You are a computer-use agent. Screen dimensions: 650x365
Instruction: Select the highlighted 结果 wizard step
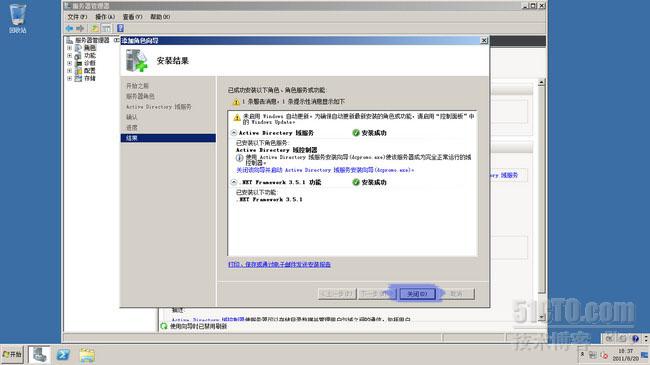tap(168, 138)
